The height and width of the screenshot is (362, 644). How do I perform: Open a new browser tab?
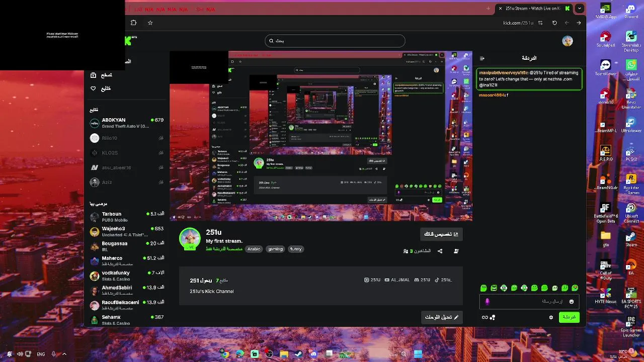click(488, 9)
